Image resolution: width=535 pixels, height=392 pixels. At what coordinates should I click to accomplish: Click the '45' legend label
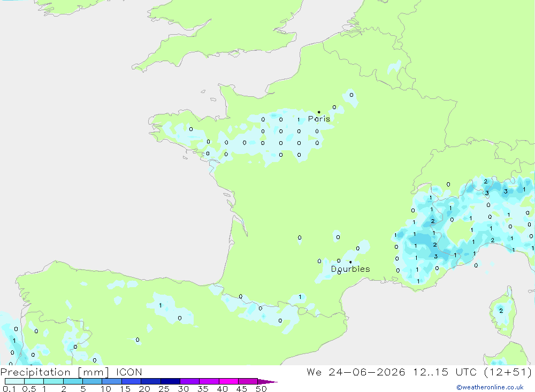point(242,389)
